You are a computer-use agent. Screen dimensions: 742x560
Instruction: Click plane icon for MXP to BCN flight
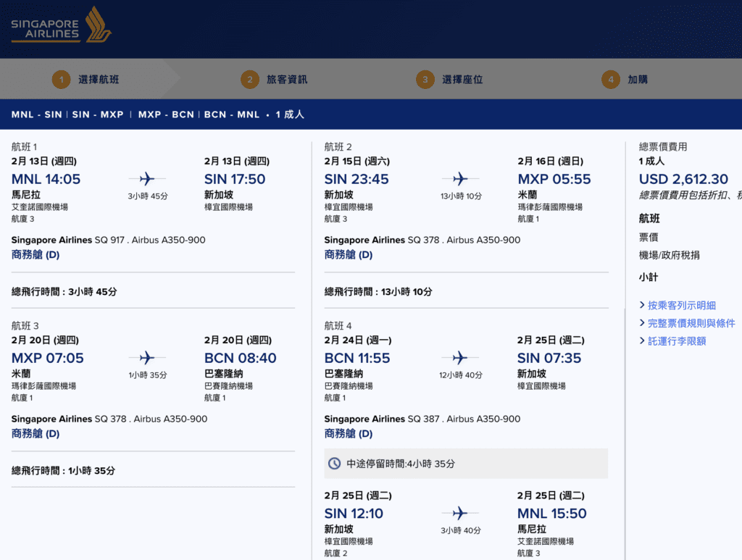147,358
